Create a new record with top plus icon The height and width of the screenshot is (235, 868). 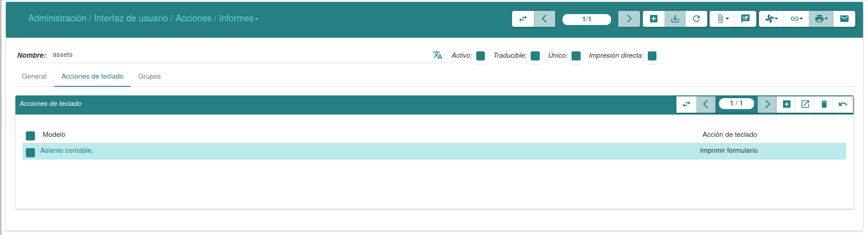(654, 19)
